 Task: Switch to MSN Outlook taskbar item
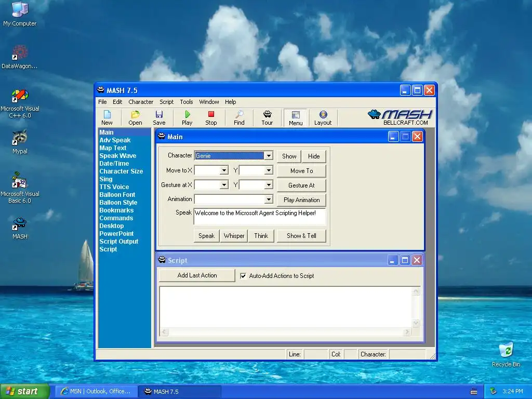96,392
